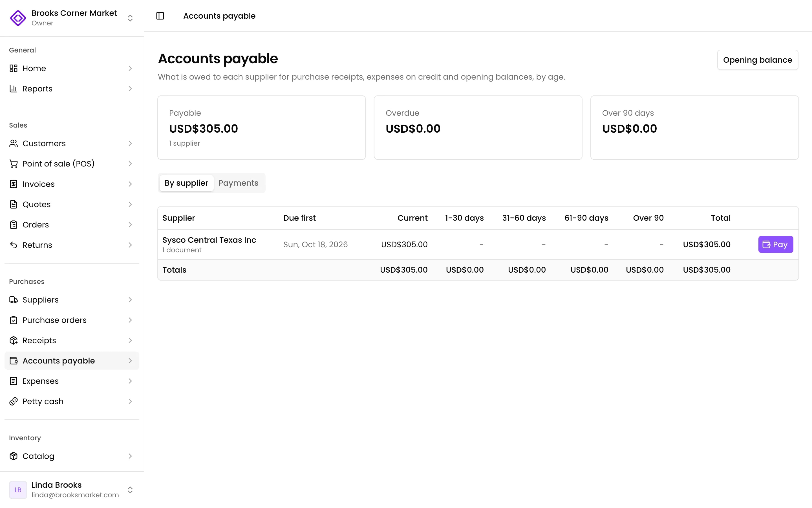812x508 pixels.
Task: Click the Brooks Corner Market logo icon
Action: (18, 18)
